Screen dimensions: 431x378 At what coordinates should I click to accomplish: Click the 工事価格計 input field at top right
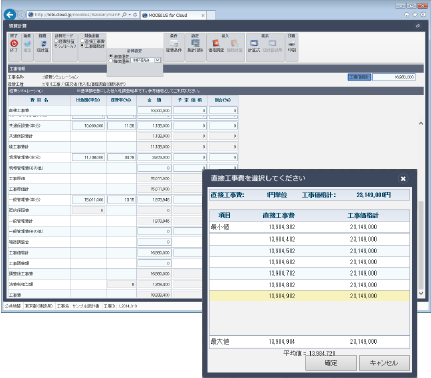click(x=394, y=77)
